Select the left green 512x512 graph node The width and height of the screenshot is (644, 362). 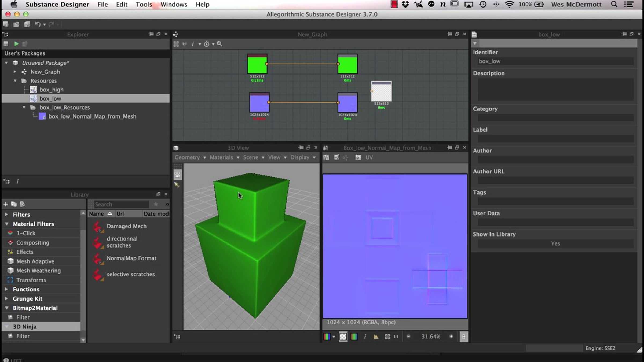(x=257, y=64)
